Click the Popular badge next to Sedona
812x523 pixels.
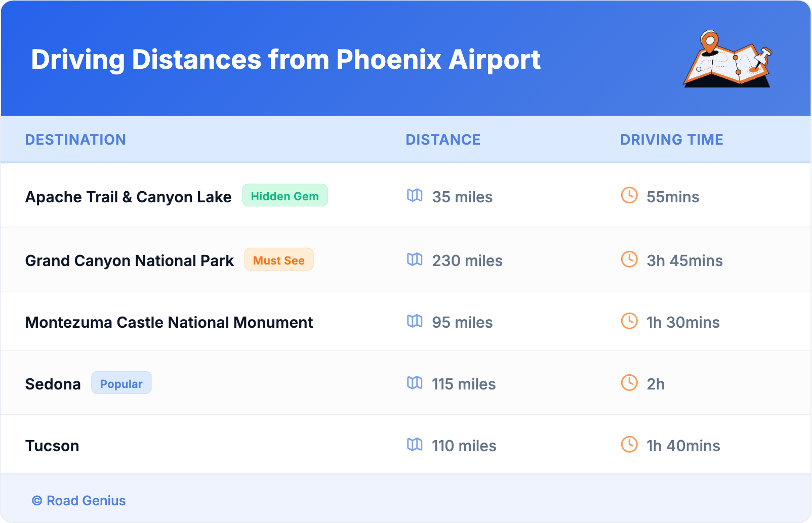pyautogui.click(x=121, y=383)
